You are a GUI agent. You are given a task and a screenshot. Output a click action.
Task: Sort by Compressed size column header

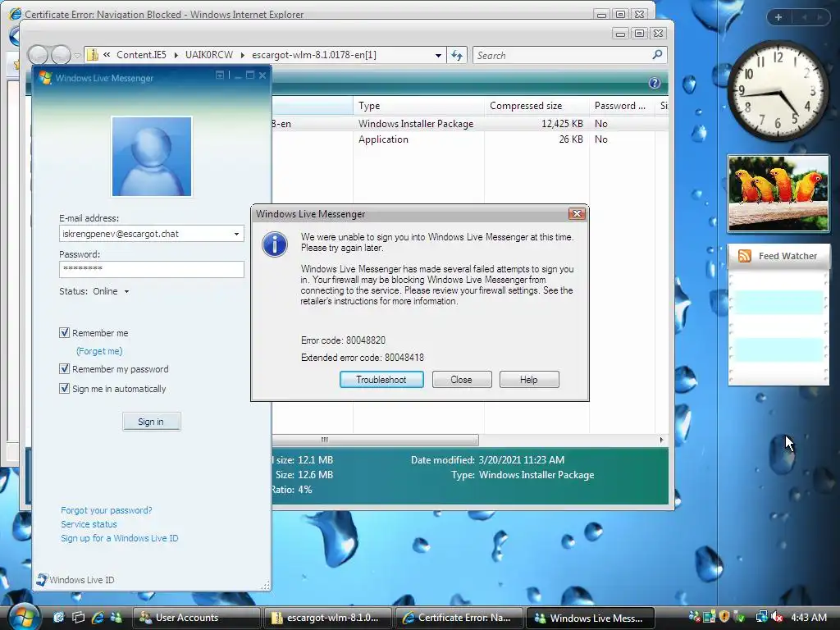point(537,106)
